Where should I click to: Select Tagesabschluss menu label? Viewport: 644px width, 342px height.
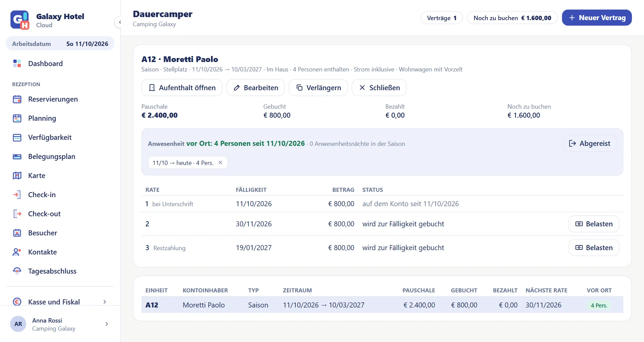tap(52, 271)
